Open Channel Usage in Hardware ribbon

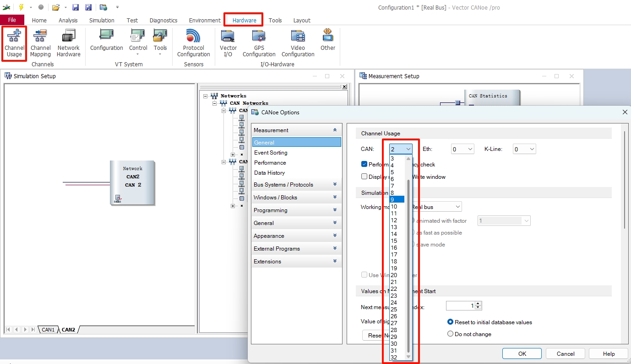(x=14, y=43)
